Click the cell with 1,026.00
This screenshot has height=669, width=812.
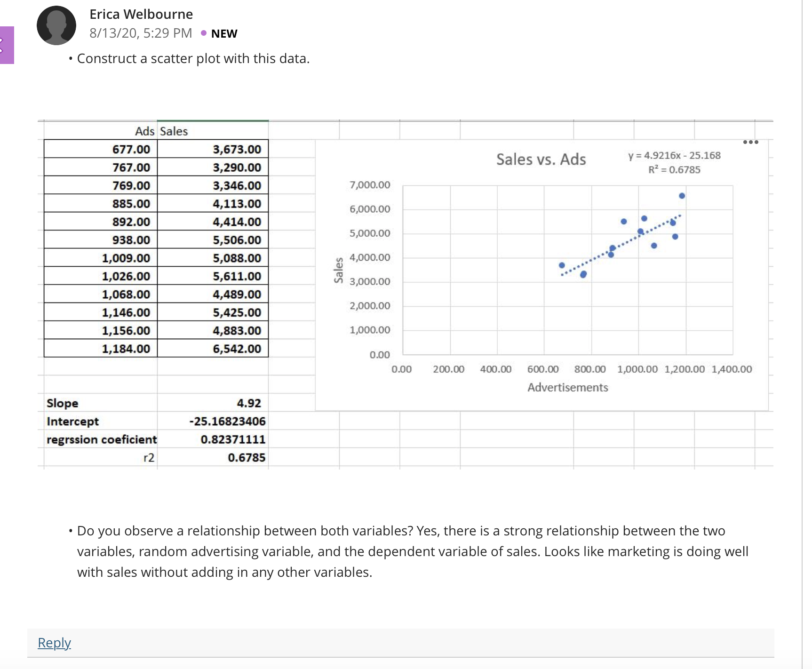(101, 276)
